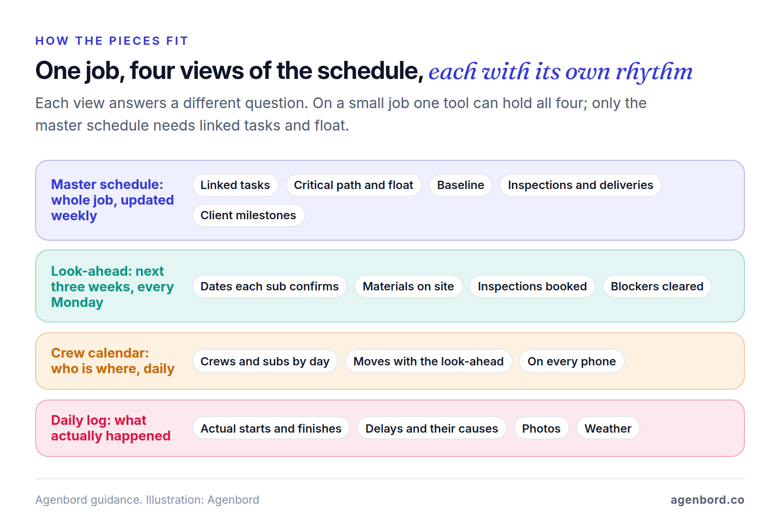
Task: Select 'Inspections and deliveries' chip
Action: coord(580,185)
